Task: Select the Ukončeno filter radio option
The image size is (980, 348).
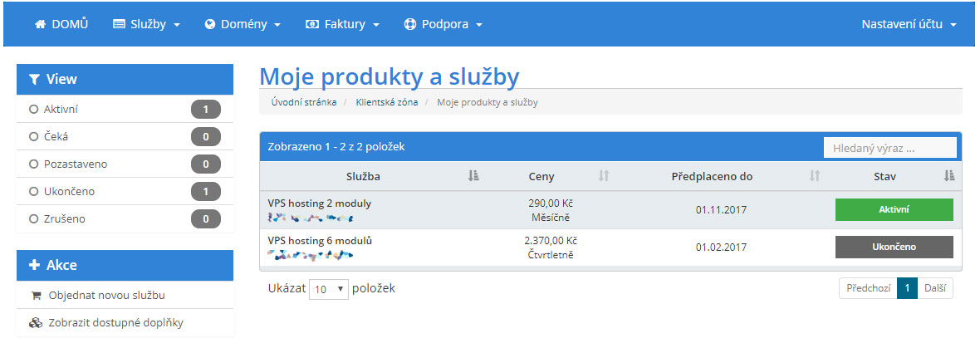Action: click(34, 192)
